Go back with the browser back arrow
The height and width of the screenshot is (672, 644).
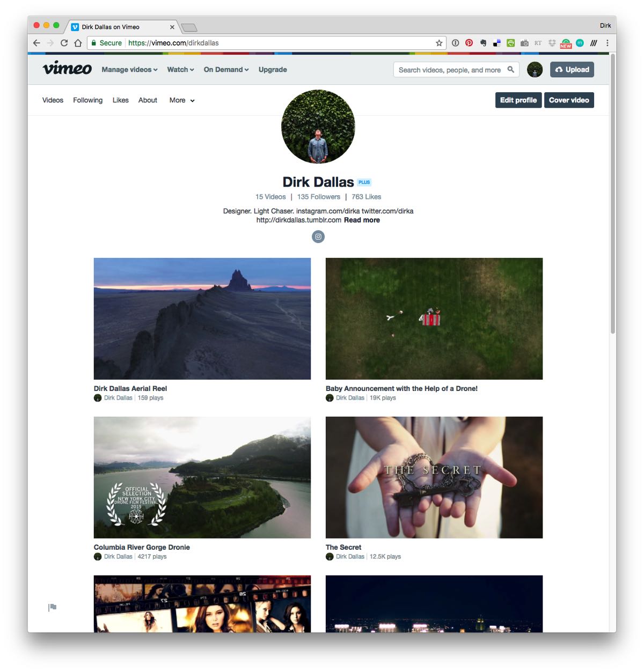click(36, 43)
